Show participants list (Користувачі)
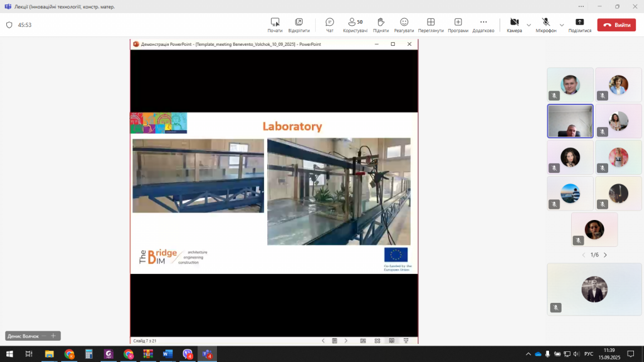644x362 pixels. 355,25
